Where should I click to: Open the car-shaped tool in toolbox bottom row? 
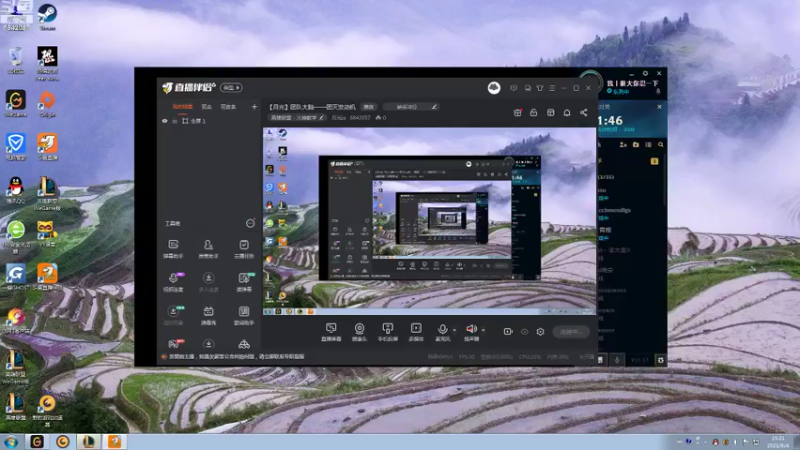coord(244,344)
